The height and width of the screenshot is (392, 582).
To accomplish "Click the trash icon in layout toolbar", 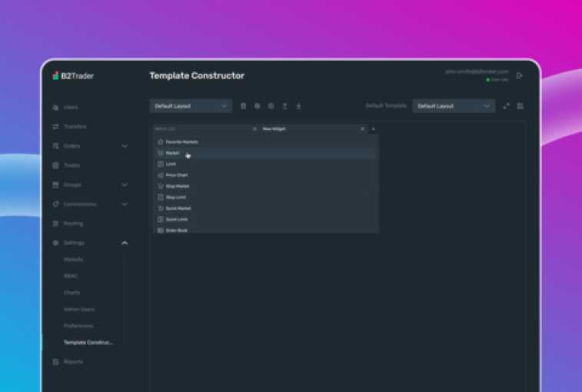I will click(x=244, y=106).
